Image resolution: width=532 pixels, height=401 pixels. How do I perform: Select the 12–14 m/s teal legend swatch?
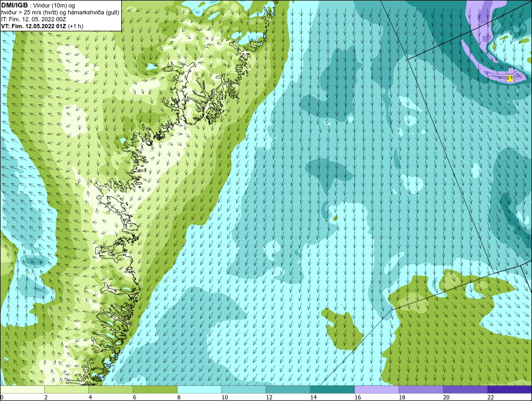(x=288, y=389)
